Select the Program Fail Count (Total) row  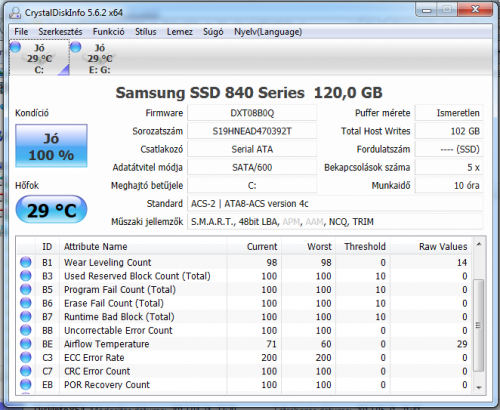[x=244, y=289]
